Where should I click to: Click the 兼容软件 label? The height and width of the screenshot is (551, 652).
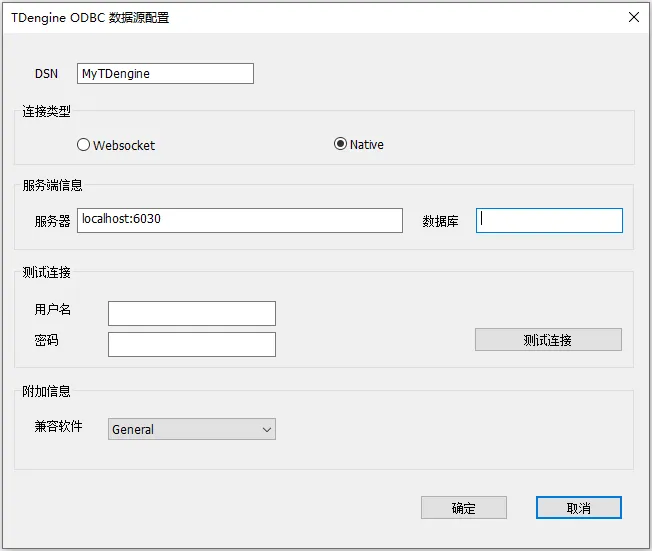pos(58,427)
